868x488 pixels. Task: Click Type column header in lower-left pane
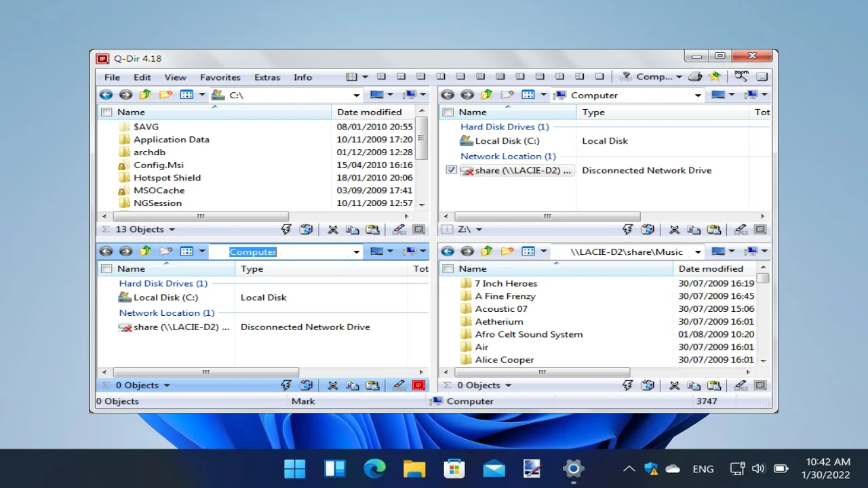321,268
